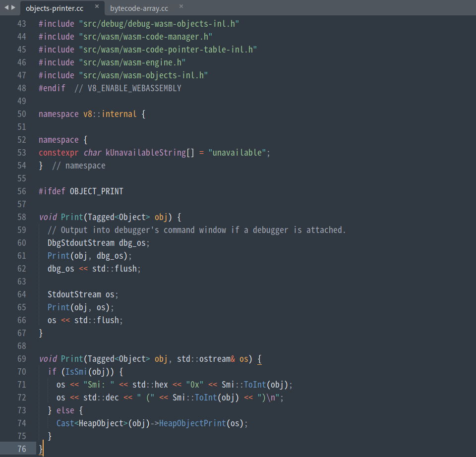
Task: Click the "unavailable" string literal
Action: point(238,153)
